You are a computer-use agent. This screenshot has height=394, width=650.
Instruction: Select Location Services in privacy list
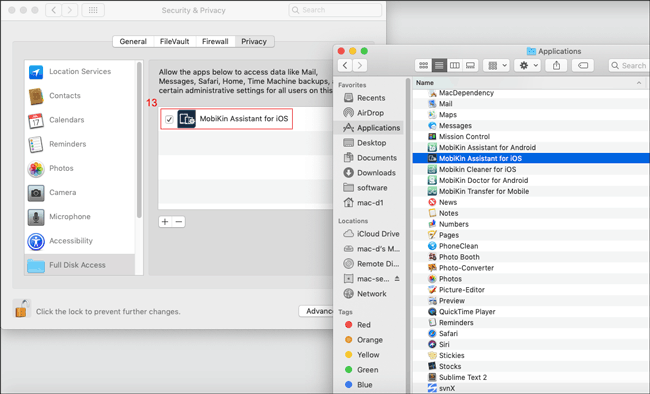pyautogui.click(x=80, y=71)
